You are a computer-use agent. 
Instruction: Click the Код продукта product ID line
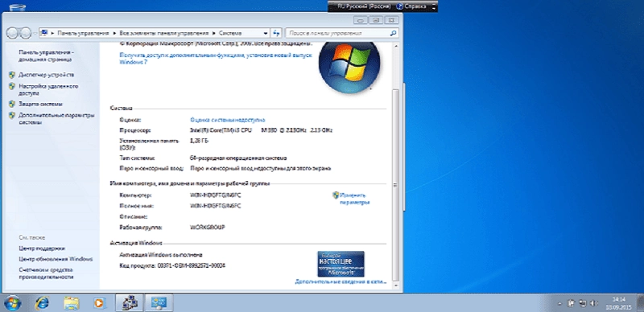point(172,265)
